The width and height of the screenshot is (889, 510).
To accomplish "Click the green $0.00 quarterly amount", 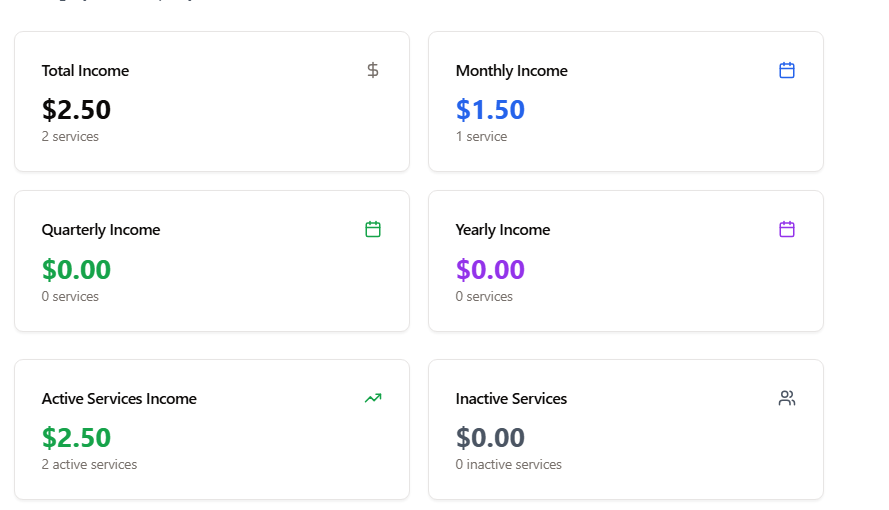I will (76, 269).
